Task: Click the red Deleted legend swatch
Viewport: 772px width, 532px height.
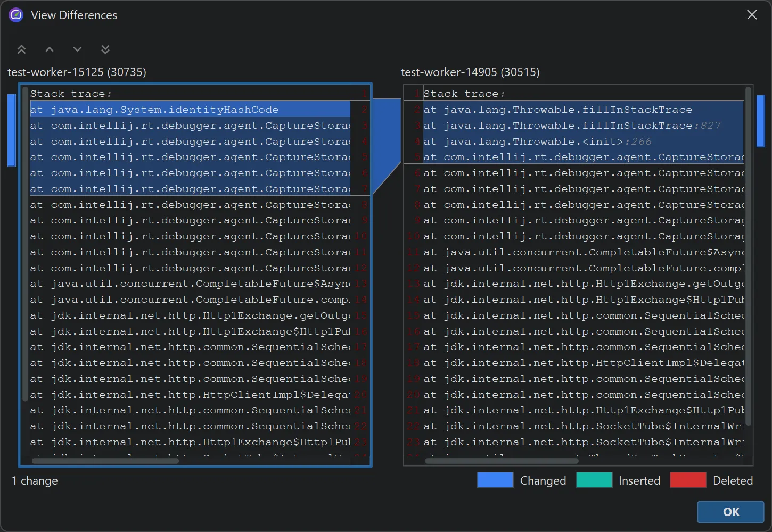Action: pyautogui.click(x=688, y=480)
